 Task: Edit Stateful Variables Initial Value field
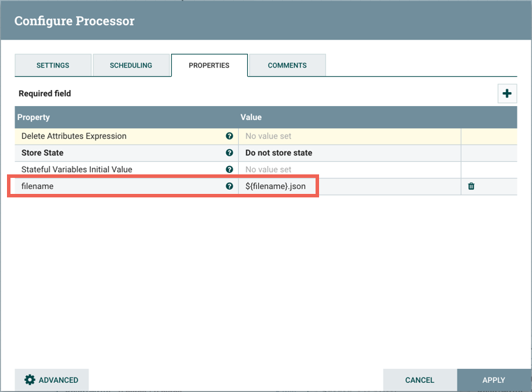(349, 169)
